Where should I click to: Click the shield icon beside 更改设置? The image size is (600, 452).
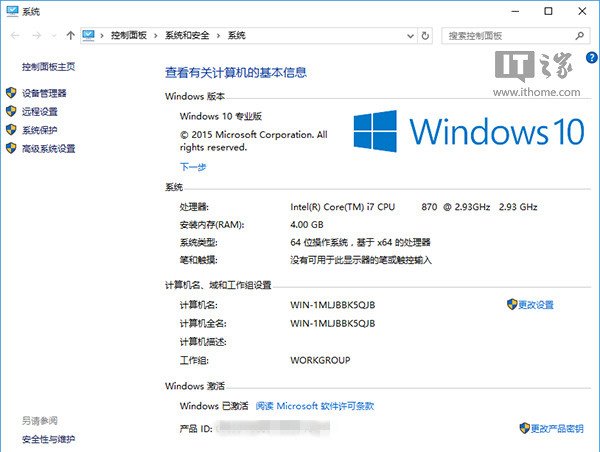[512, 304]
